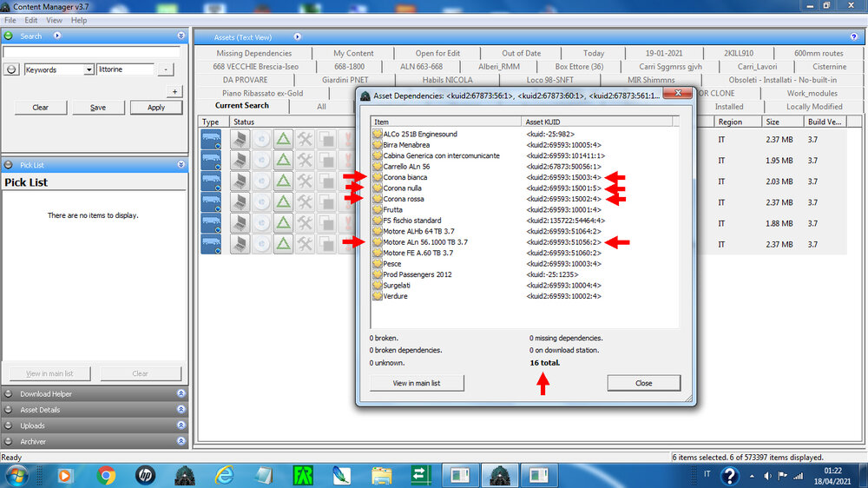Select 'Cabina Generica con intercomunicante' dependency row
This screenshot has height=488, width=868.
(523, 155)
